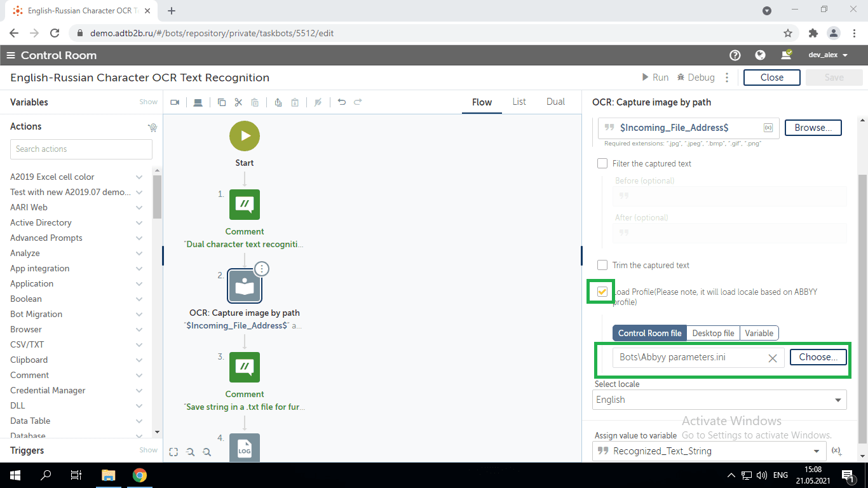Image resolution: width=868 pixels, height=488 pixels.
Task: Redo the last edit
Action: [x=358, y=102]
